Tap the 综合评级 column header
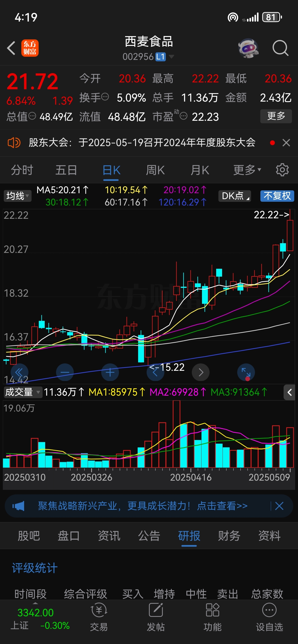Viewport: 298px width, 644px height. [x=85, y=594]
